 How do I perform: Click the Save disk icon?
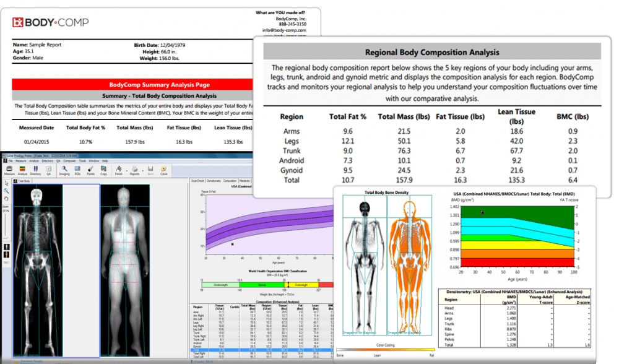coord(150,170)
